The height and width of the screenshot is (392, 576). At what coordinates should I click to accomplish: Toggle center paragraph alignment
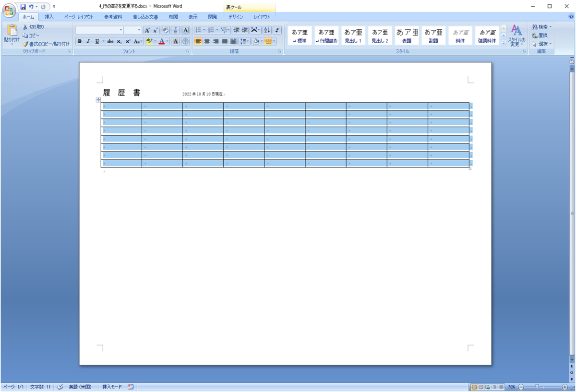click(207, 41)
